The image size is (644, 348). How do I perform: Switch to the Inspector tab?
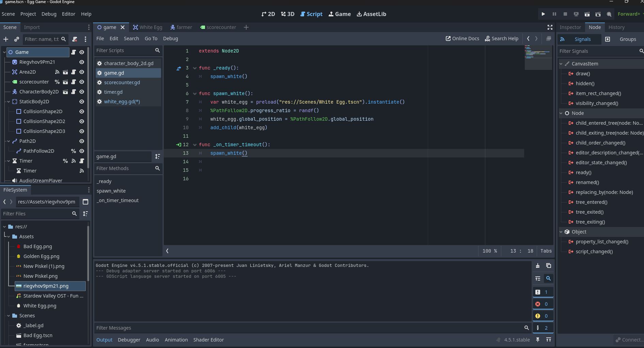(x=570, y=27)
